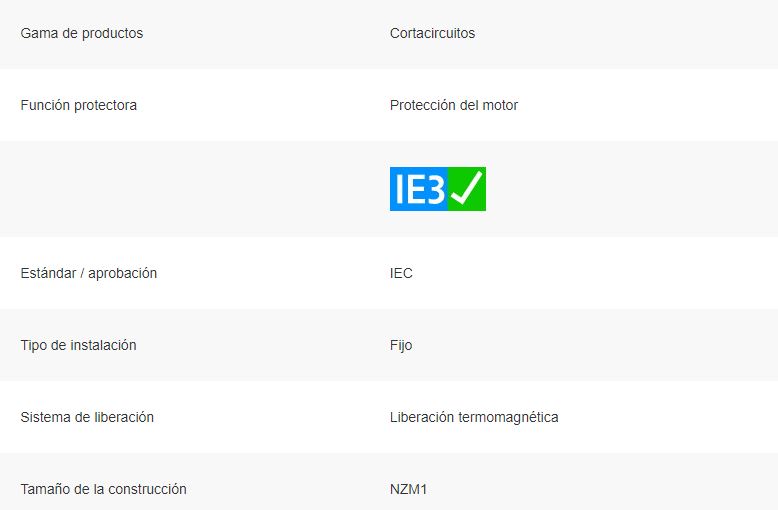This screenshot has height=510, width=778.
Task: Select the 'Función protectora' label
Action: point(78,105)
